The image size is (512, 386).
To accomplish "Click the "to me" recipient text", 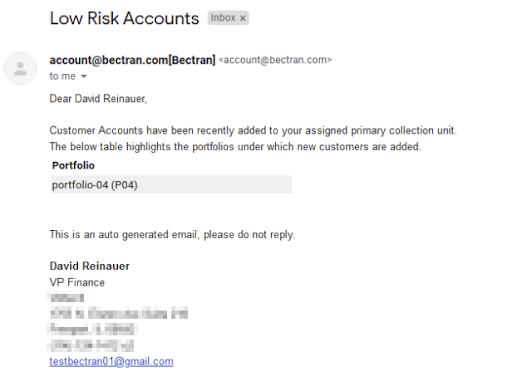I will (x=63, y=76).
